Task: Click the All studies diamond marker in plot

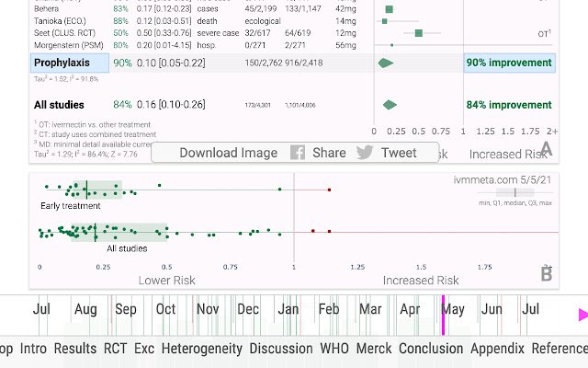Action: [x=390, y=105]
